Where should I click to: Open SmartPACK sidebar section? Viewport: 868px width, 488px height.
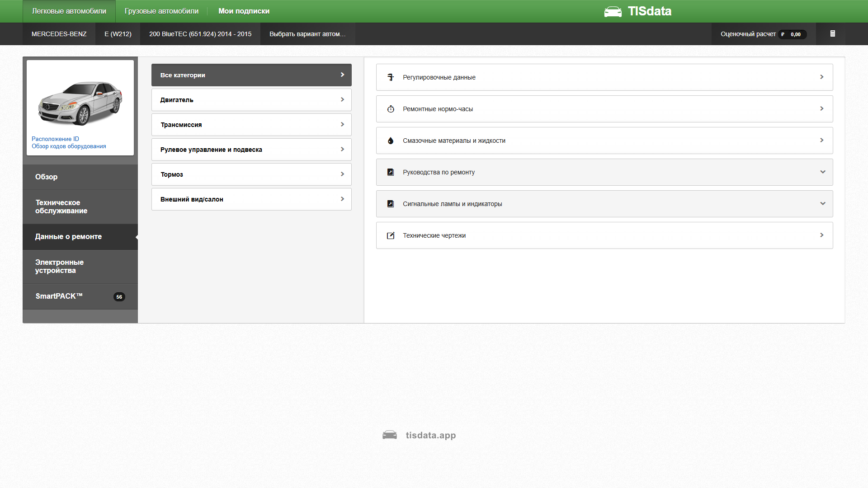pos(80,296)
